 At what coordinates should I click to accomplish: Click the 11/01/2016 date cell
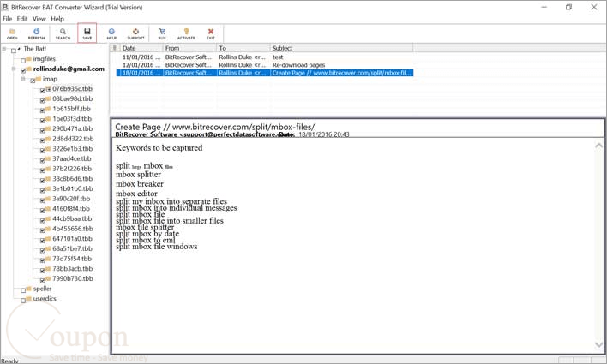[x=141, y=57]
